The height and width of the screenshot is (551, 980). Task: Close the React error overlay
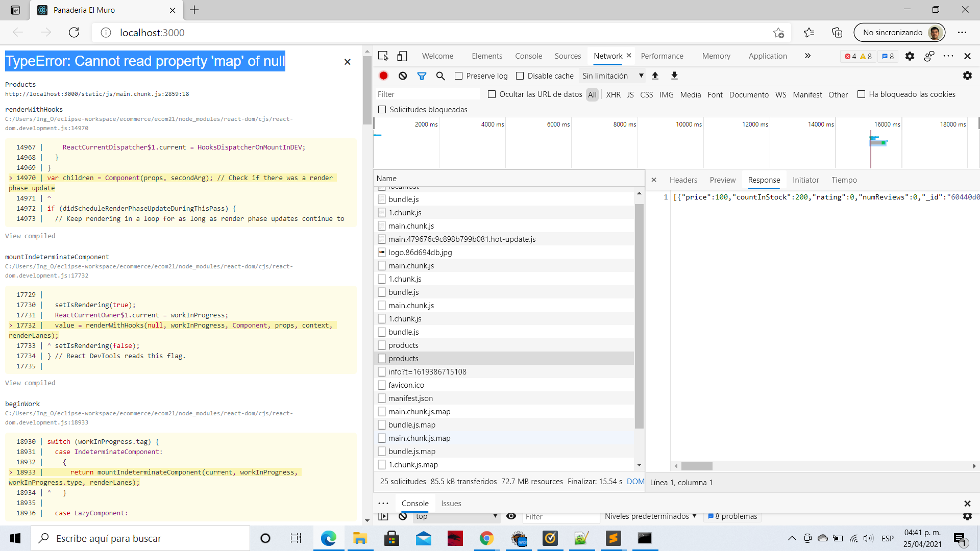click(x=348, y=62)
